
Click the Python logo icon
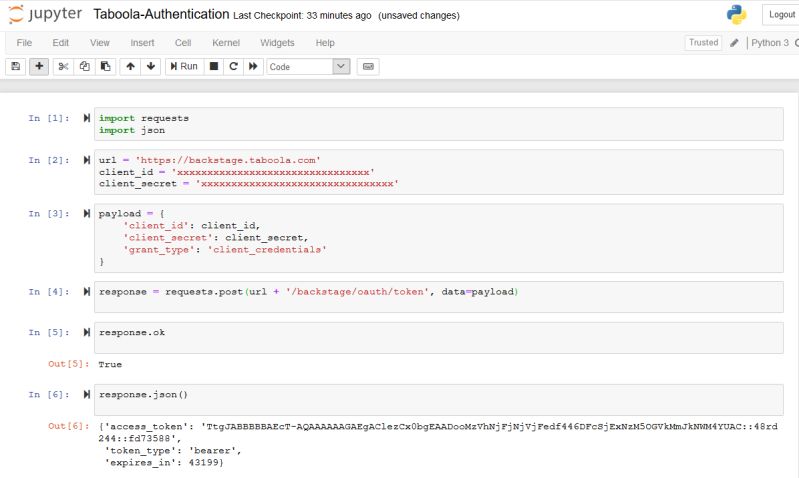[x=736, y=15]
